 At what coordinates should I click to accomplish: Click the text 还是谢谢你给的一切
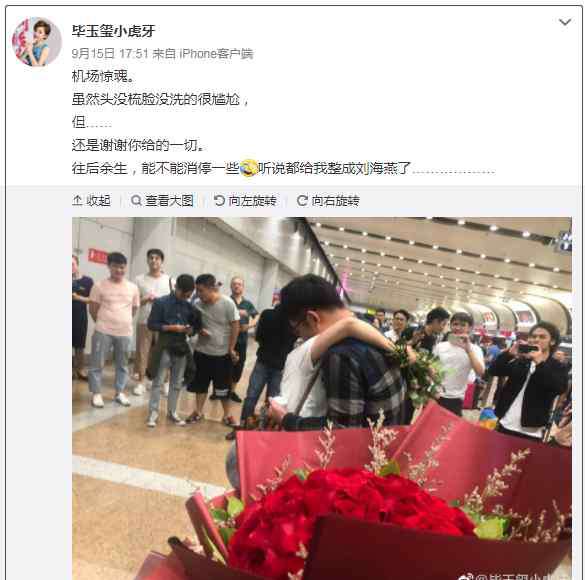138,145
